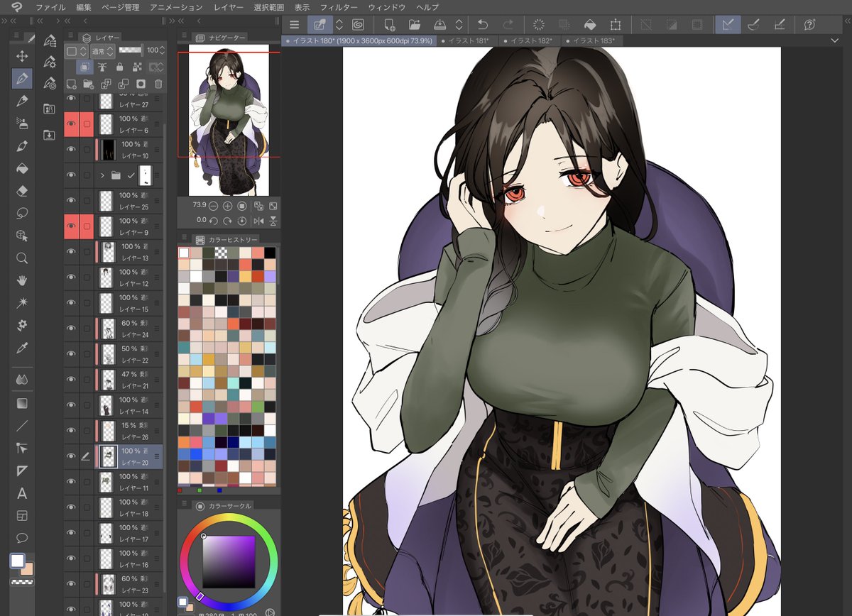This screenshot has height=616, width=852.
Task: Click the delete layer trash icon
Action: 158,84
